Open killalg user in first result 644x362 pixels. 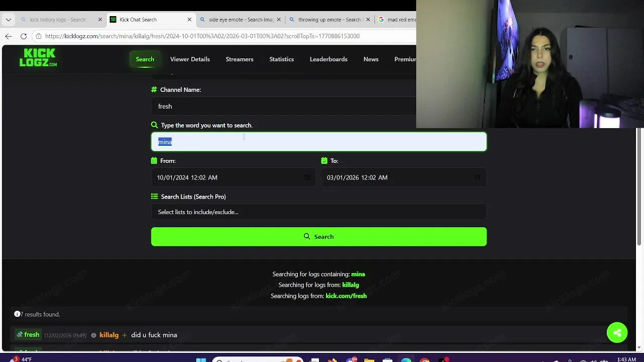[109, 335]
